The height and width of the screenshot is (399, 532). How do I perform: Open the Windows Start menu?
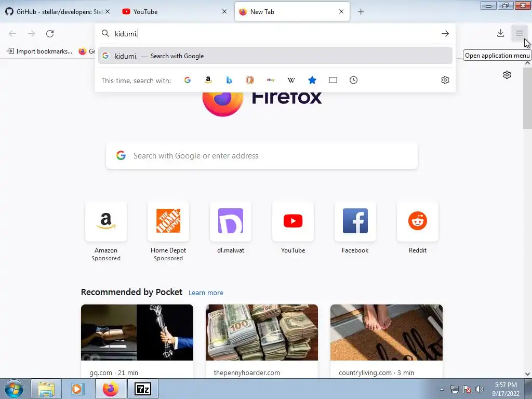coord(14,389)
